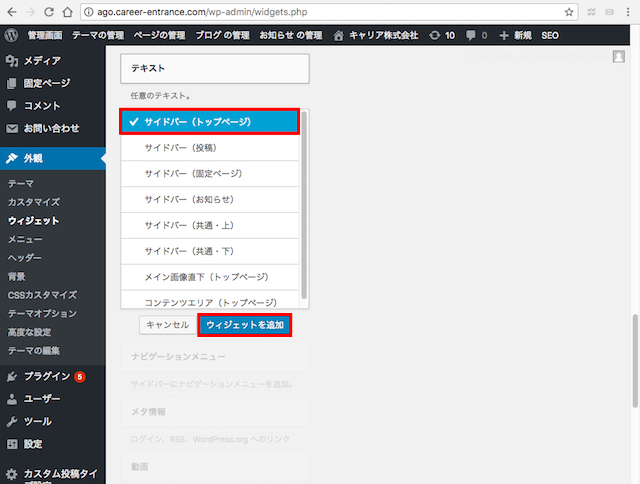Click the お問い合わせ envelope icon
Image resolution: width=640 pixels, height=484 pixels.
[12, 129]
